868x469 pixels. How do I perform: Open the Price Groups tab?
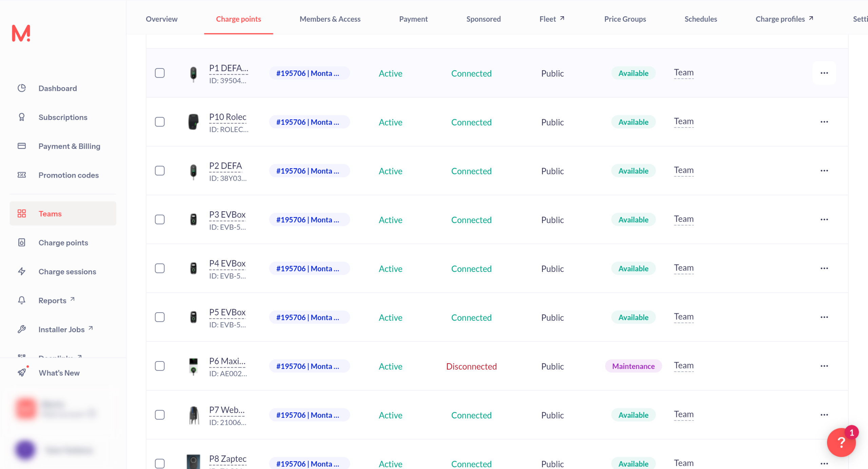click(625, 19)
